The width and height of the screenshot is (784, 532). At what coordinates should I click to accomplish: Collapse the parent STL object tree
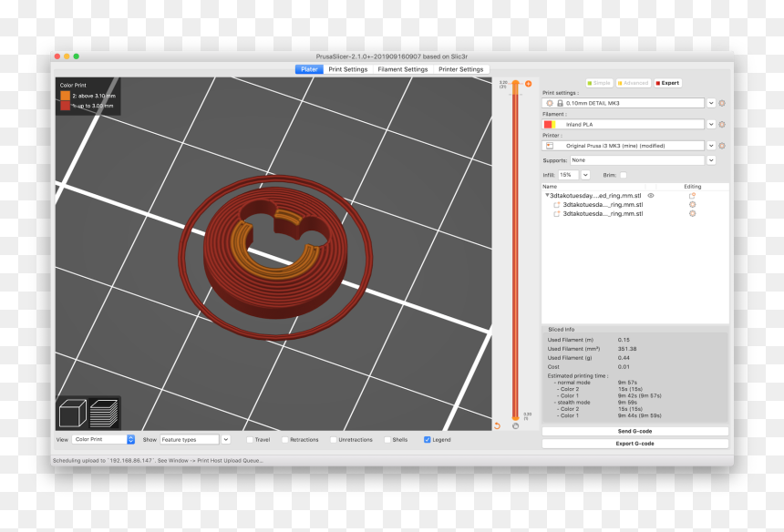tap(547, 195)
